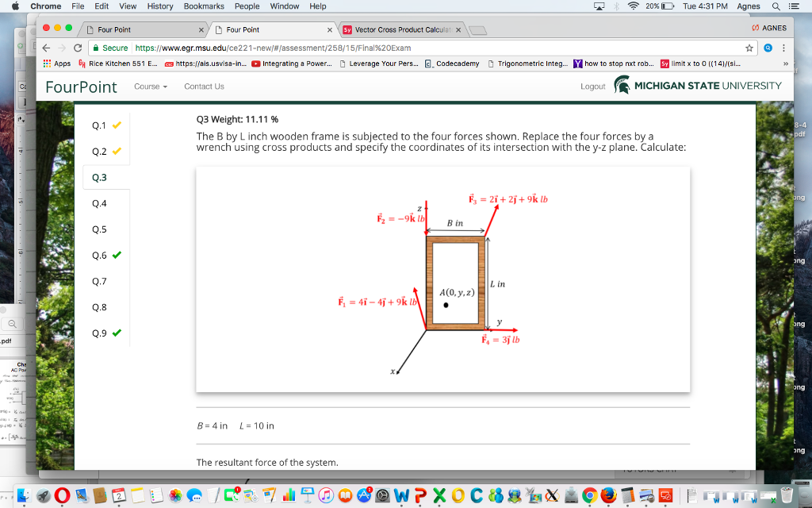Open iBooks from the Dock
Screen dimensions: 812x508
click(x=346, y=495)
